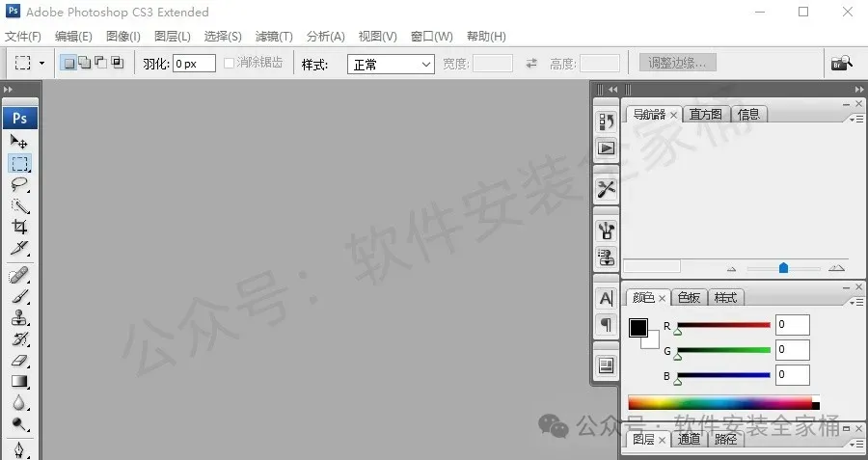Select the Magic Wand tool
868x460 pixels.
pos(19,205)
